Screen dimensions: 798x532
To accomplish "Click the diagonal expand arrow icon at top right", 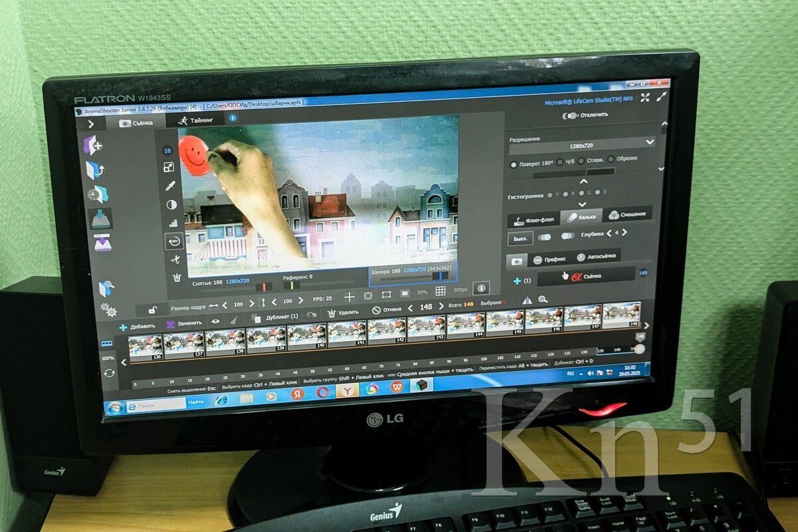I will click(x=661, y=96).
